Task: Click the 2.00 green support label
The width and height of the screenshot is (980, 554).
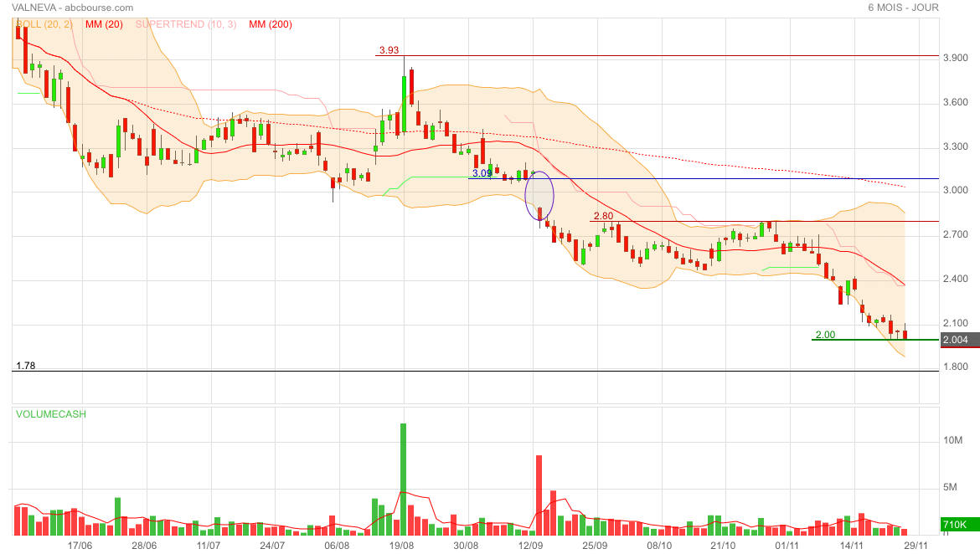Action: [x=825, y=334]
